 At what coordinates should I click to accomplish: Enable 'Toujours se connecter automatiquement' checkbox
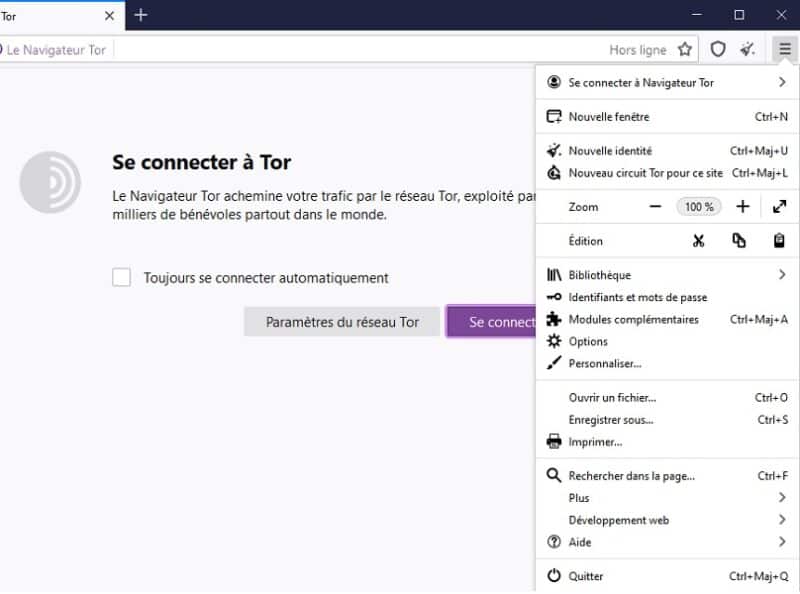pos(122,278)
